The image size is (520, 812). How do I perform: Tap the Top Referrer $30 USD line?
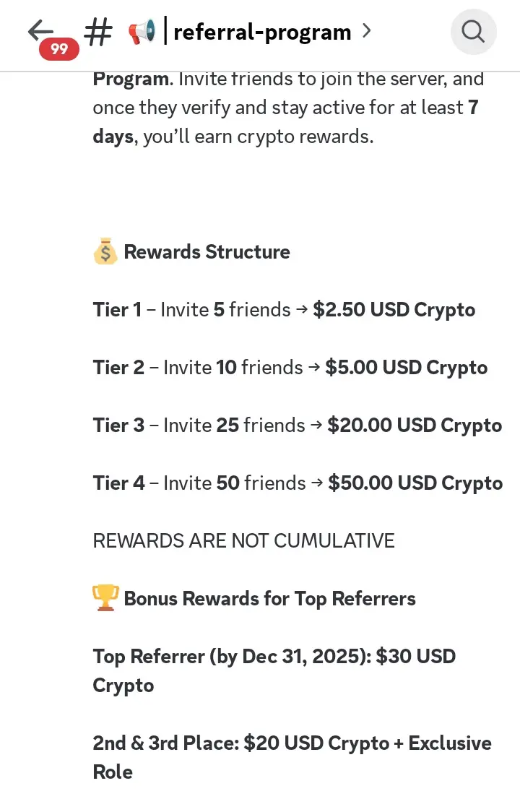tap(274, 657)
